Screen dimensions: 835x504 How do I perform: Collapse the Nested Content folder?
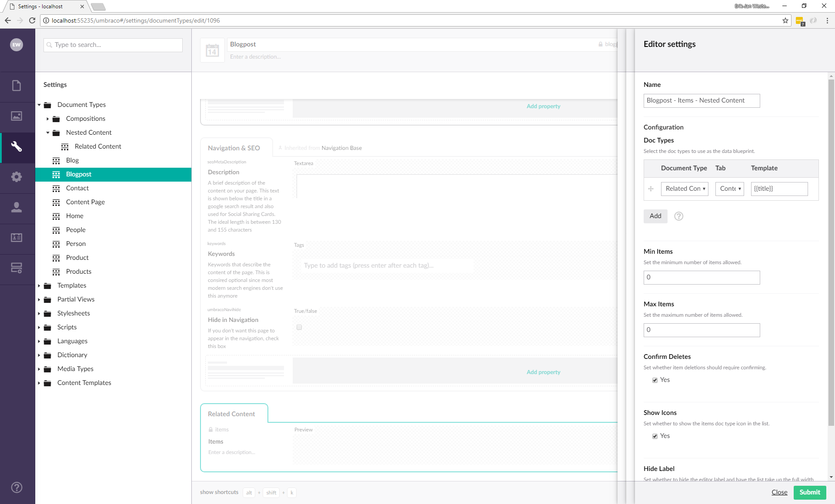point(48,133)
